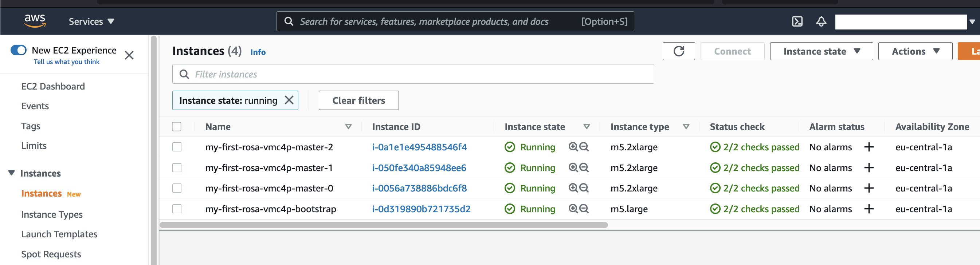The height and width of the screenshot is (265, 980).
Task: Go to EC2 Dashboard in sidebar
Action: tap(53, 86)
